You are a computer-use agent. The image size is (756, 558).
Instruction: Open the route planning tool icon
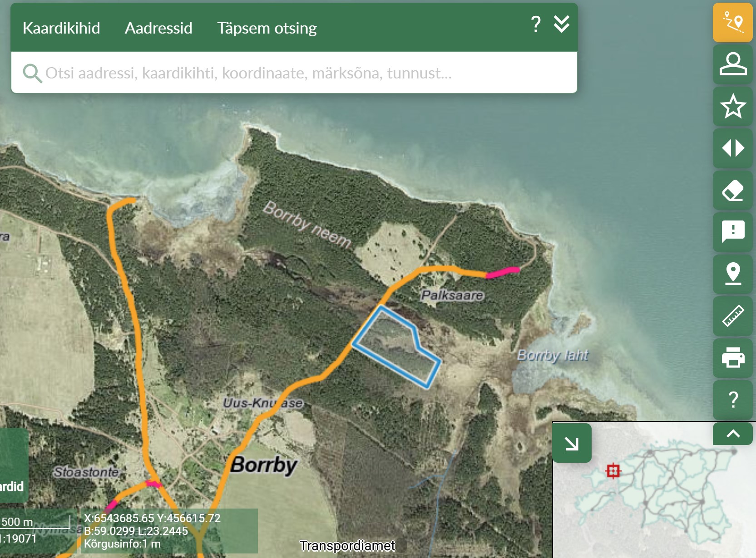(x=732, y=23)
